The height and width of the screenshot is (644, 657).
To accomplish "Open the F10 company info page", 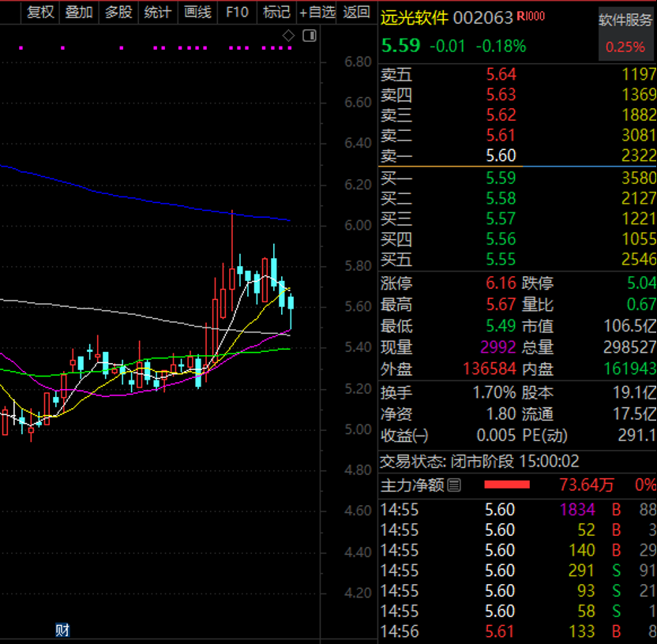I will coord(237,12).
